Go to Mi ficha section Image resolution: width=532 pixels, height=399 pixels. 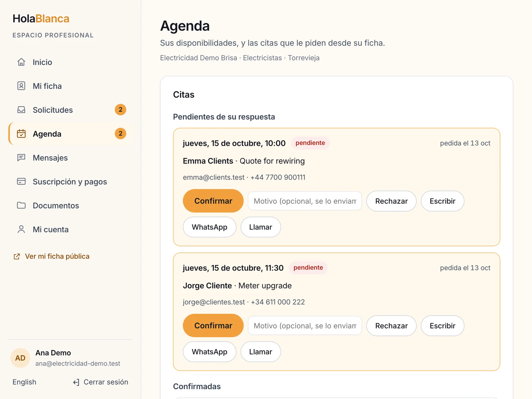pos(70,86)
